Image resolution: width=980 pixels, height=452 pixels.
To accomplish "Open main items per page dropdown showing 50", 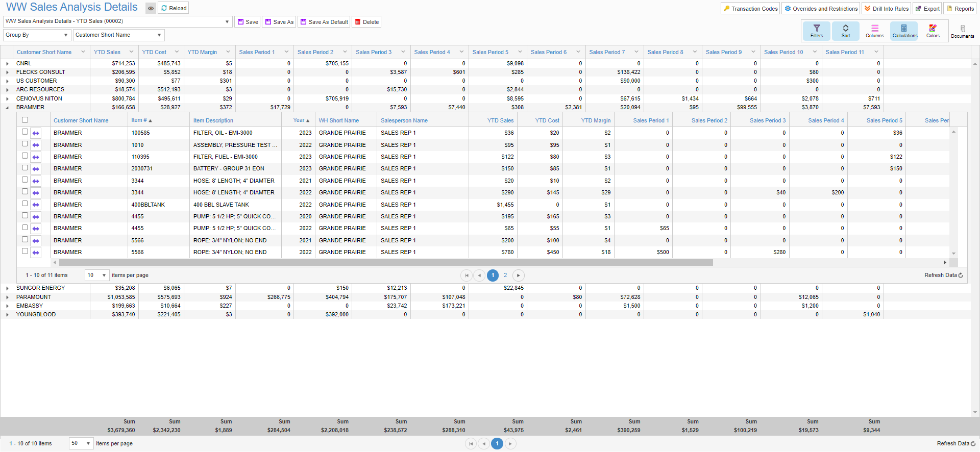I will coord(81,443).
